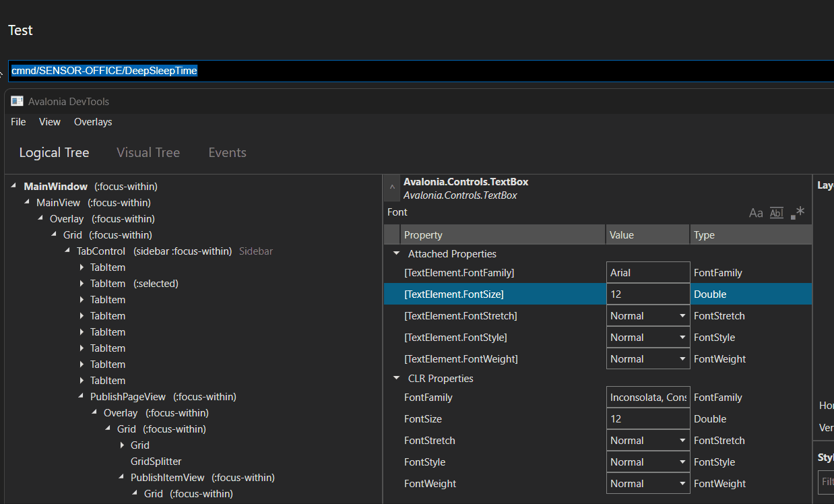Viewport: 834px width, 504px height.
Task: Click the command field showing cmnd/SENSOR-OFFICE/DeepSleepTime
Action: tap(104, 70)
